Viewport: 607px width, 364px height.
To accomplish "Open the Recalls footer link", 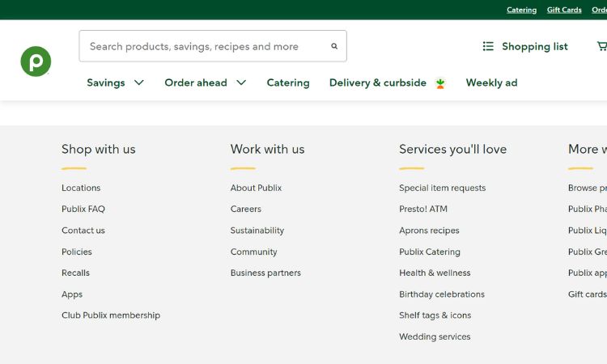I will [x=75, y=273].
